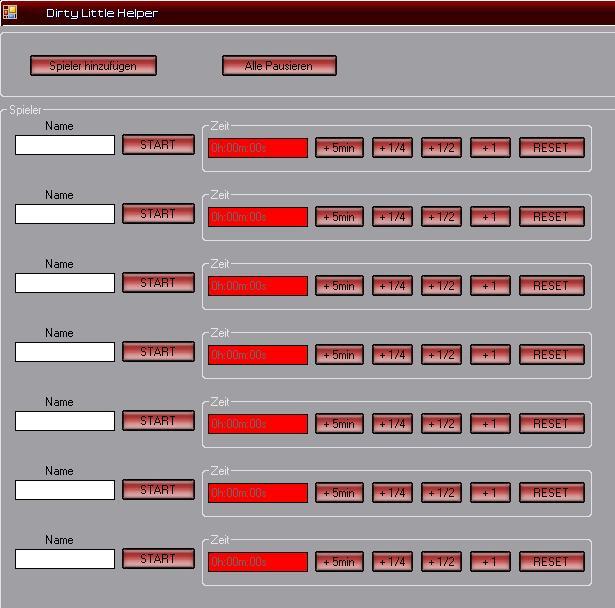Add +1 to the fifth player's Zeit
Viewport: 615px width, 608px height.
click(x=490, y=424)
